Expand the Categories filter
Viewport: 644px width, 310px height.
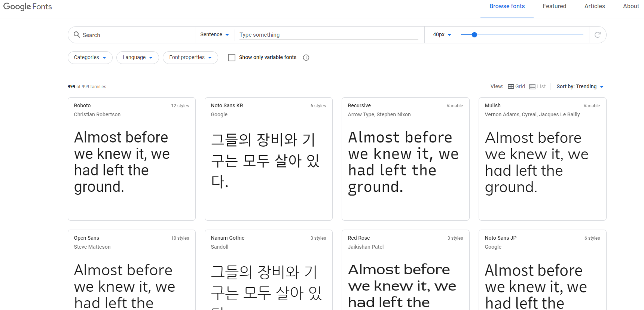[90, 58]
